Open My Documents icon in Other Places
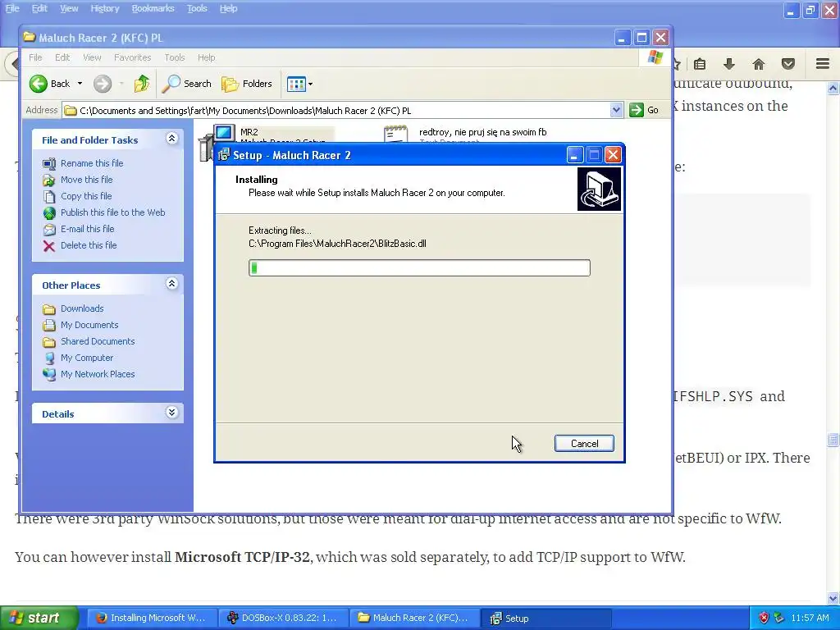Image resolution: width=840 pixels, height=630 pixels. (x=49, y=325)
